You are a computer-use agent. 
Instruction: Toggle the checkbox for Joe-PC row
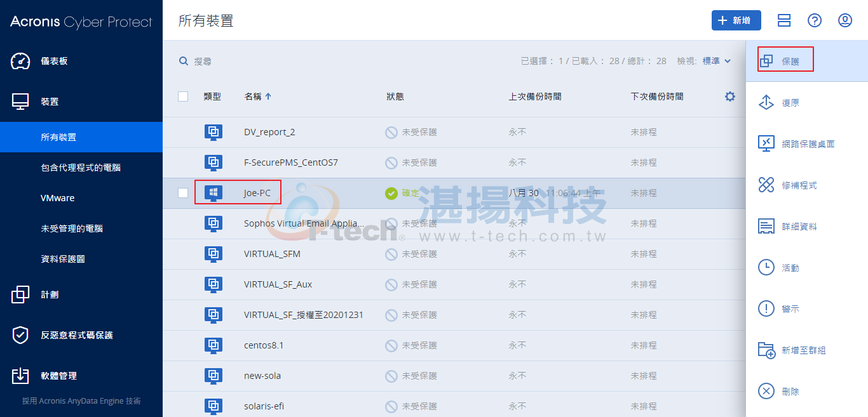point(183,193)
